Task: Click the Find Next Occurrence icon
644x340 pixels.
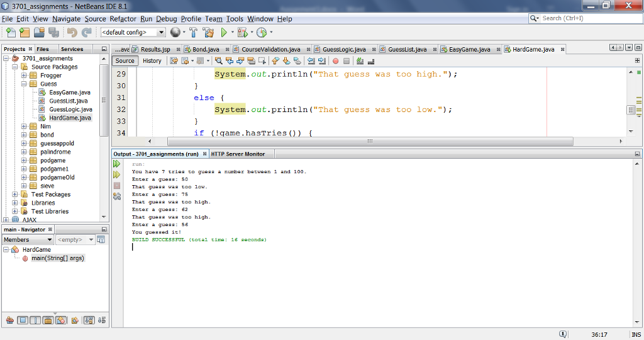Action: click(x=240, y=61)
